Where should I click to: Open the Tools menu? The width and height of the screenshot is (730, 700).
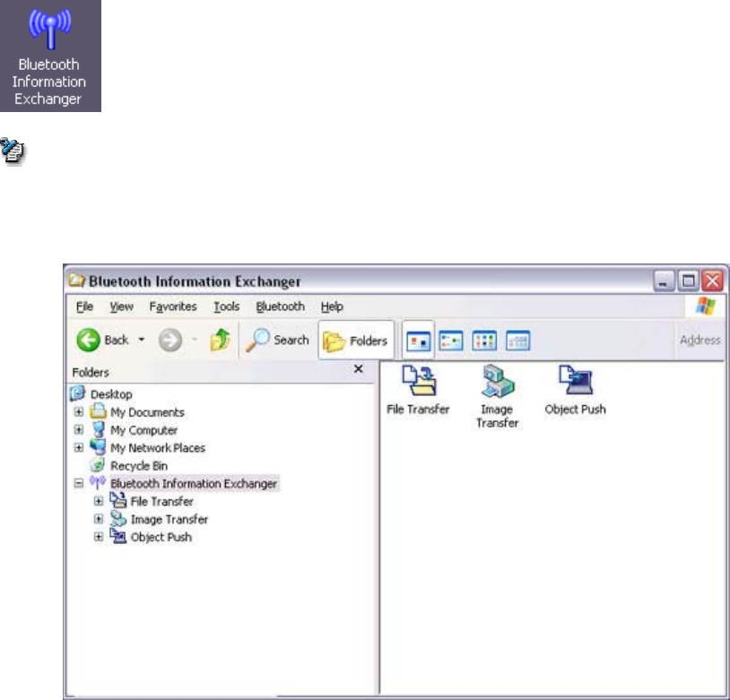click(226, 307)
